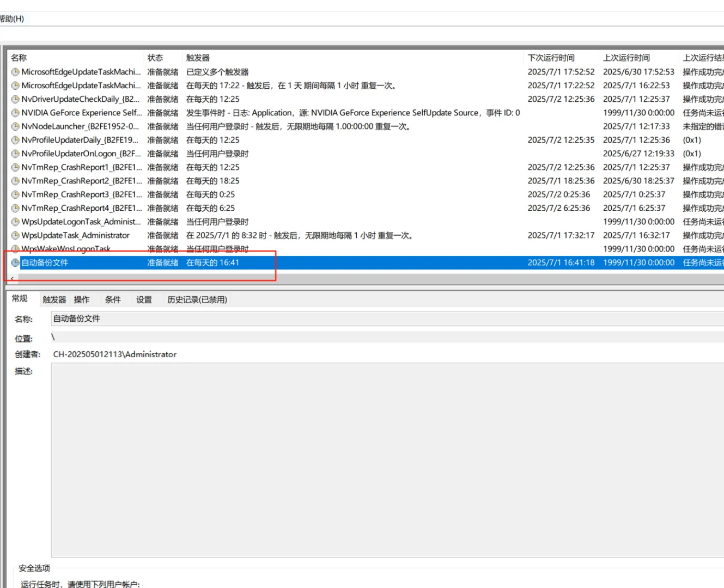Image resolution: width=724 pixels, height=588 pixels.
Task: Click the NVIDIA GeForce Experience Self task icon
Action: pyautogui.click(x=15, y=113)
